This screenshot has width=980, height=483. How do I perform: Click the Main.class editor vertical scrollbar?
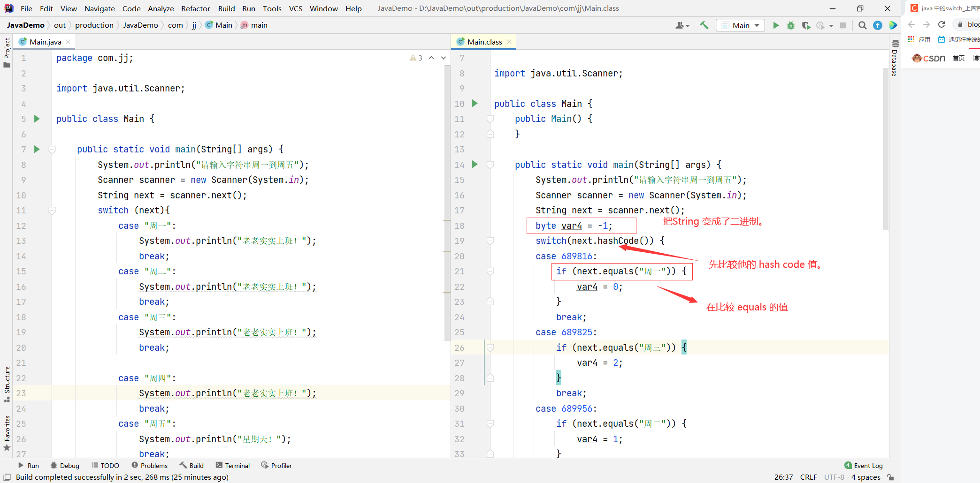(x=885, y=150)
